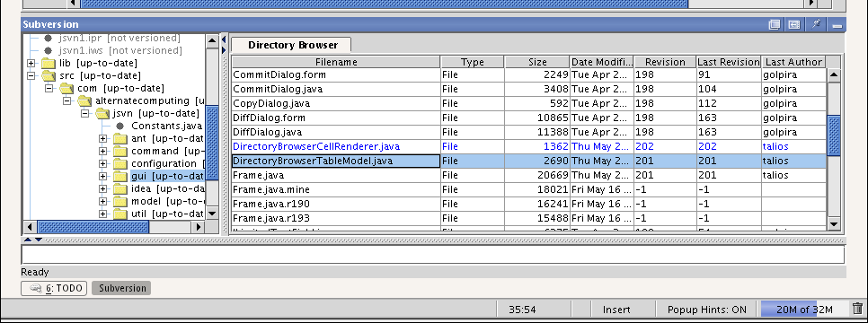Collapse left pane with the splitter left arrow
The image size is (868, 323).
pos(224,39)
